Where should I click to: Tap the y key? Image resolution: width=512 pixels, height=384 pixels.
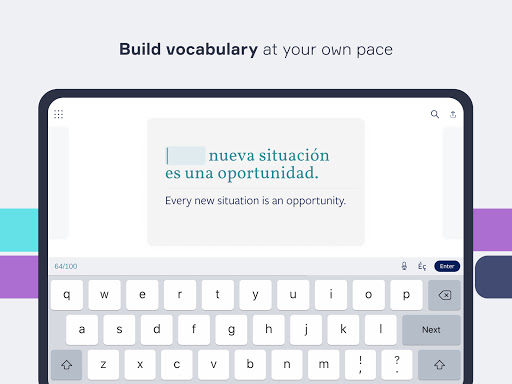click(x=255, y=295)
